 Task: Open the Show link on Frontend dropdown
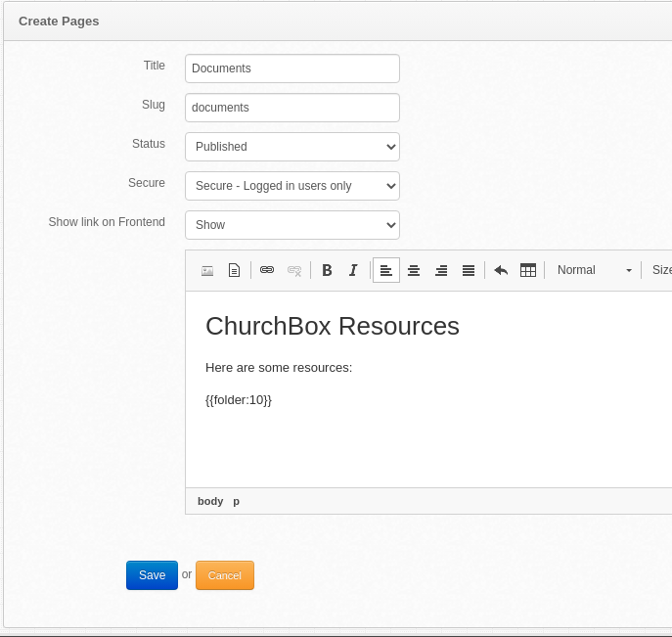click(292, 225)
